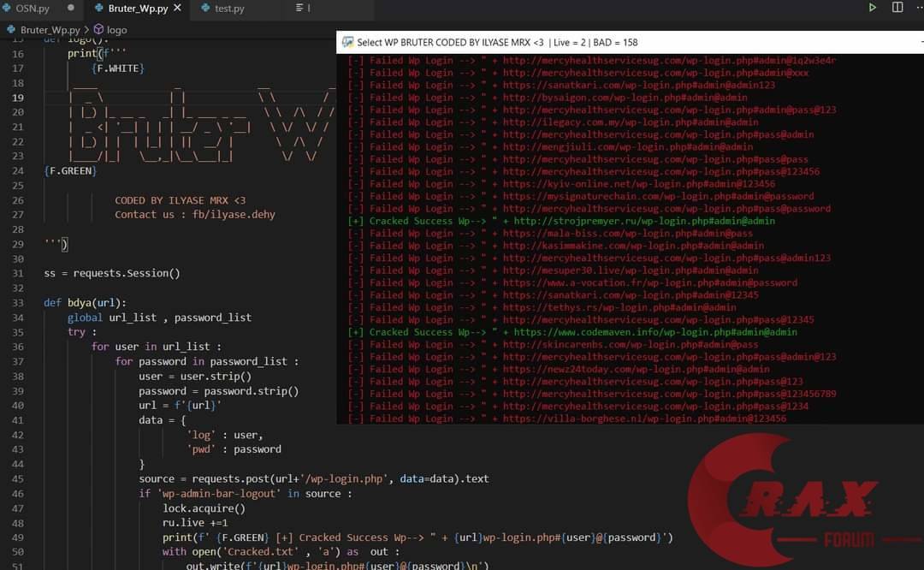Click 'Contact us : fb/ilyase.dehy' text
The width and height of the screenshot is (924, 570).
(195, 215)
